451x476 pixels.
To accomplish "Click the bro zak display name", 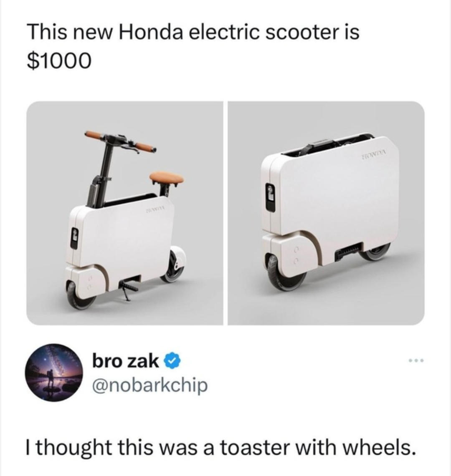I will (x=126, y=362).
